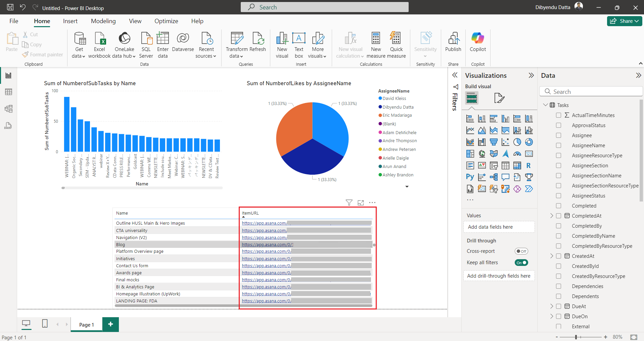Click the Focus mode icon above table

361,203
